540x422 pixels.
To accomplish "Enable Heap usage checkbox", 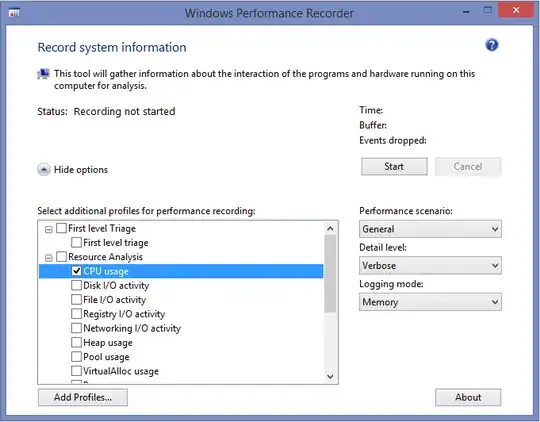I will 76,342.
